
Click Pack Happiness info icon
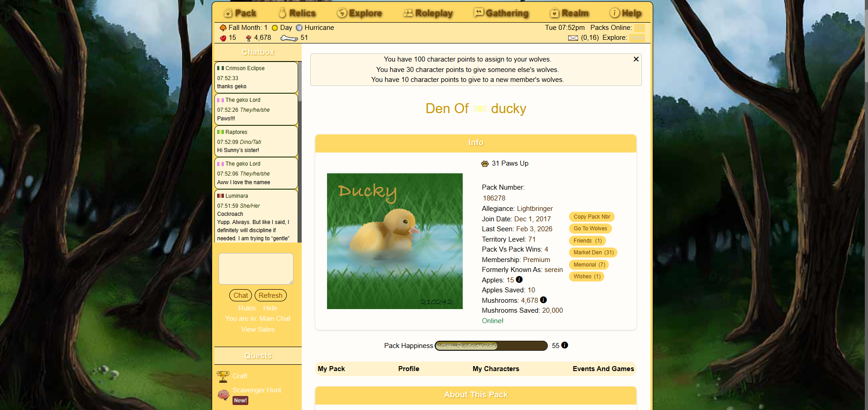[564, 345]
